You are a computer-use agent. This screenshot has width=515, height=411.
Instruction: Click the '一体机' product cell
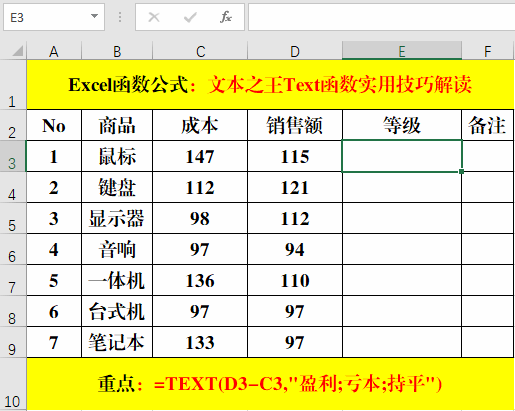click(117, 280)
